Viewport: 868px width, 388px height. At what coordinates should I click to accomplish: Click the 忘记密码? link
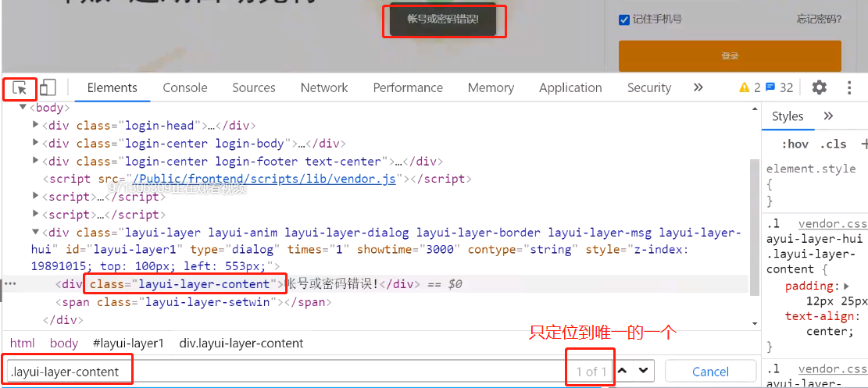(820, 20)
